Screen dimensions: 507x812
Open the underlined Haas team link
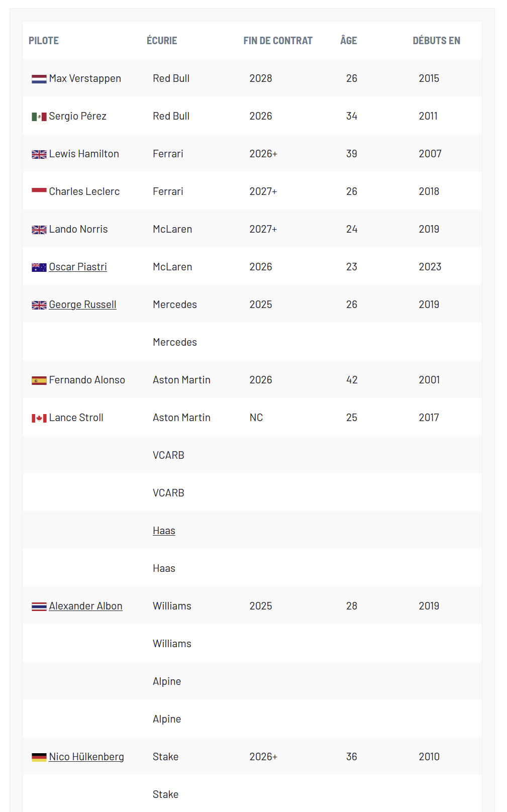(164, 531)
